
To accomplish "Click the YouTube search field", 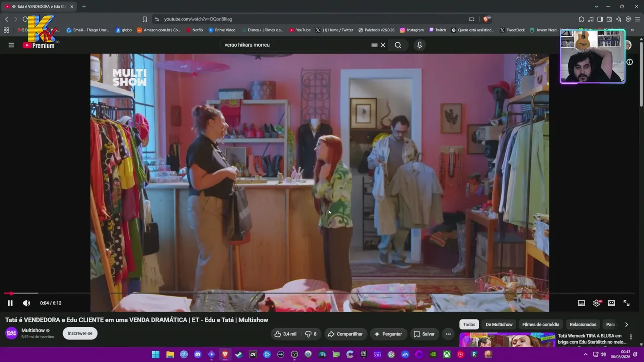I will click(297, 45).
